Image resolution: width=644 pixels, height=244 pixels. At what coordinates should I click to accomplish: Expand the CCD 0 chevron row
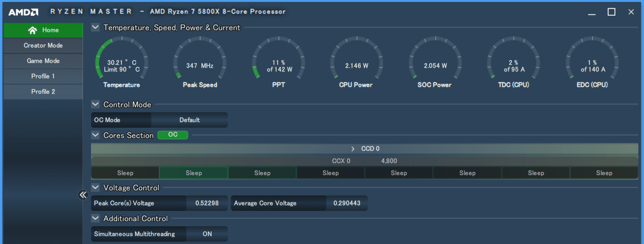pos(353,149)
